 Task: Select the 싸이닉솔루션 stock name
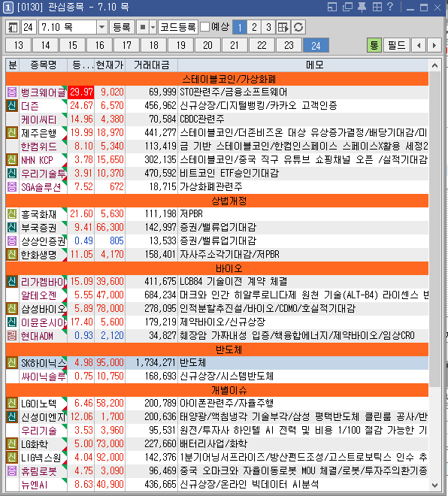44,377
